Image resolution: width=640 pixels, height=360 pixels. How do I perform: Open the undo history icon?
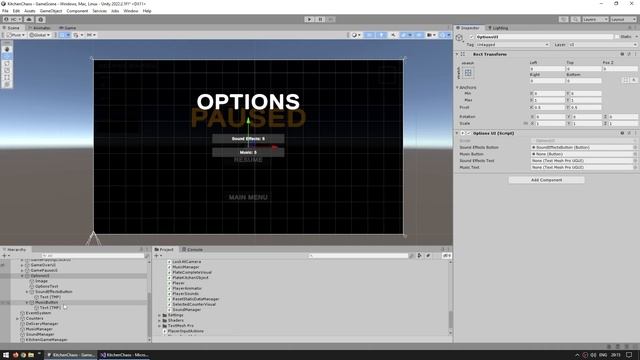[x=564, y=19]
